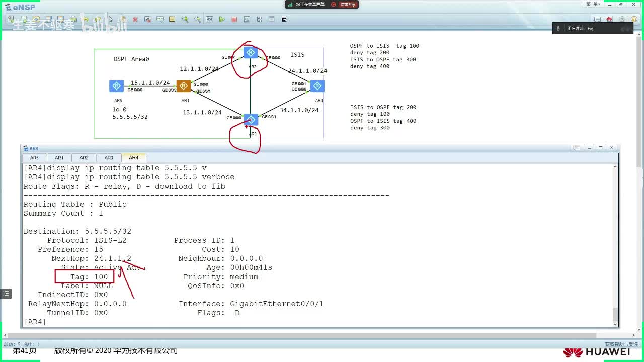Select the text annotation tool

tap(160, 20)
